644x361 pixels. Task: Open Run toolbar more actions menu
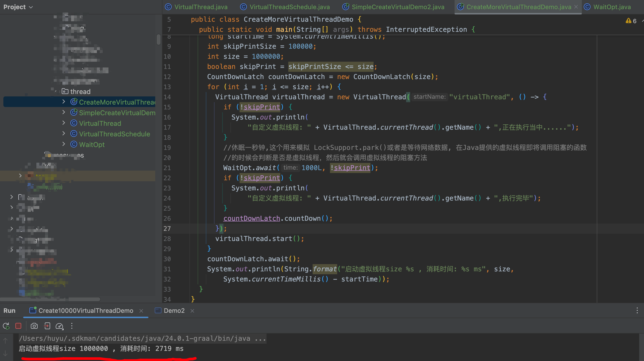72,326
